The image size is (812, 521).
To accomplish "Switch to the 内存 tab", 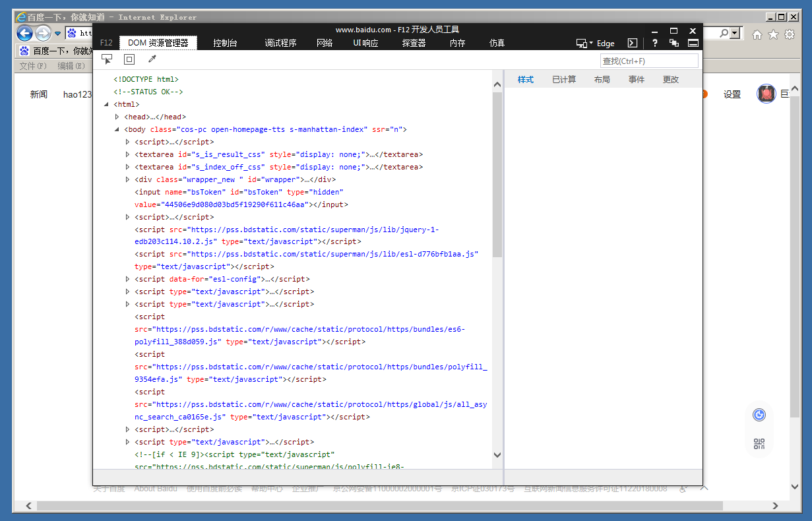I will click(457, 43).
